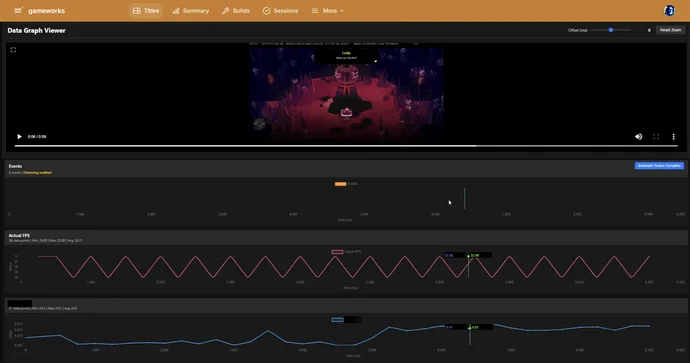
Task: Toggle the video volume icon
Action: [639, 136]
